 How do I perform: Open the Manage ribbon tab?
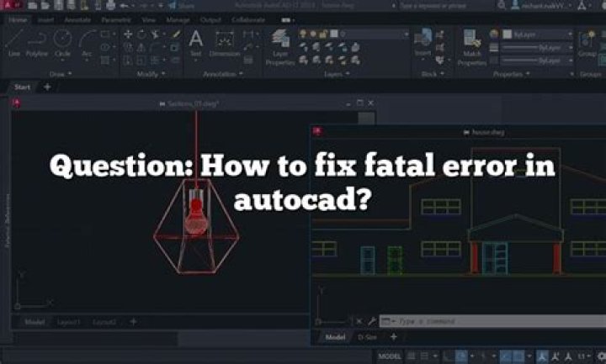(x=178, y=19)
